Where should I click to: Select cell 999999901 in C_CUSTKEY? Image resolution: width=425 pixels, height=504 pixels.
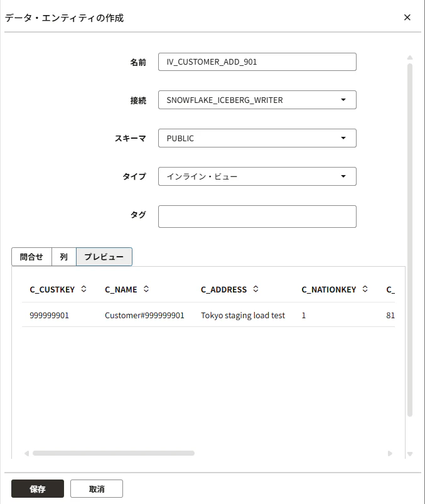point(49,315)
